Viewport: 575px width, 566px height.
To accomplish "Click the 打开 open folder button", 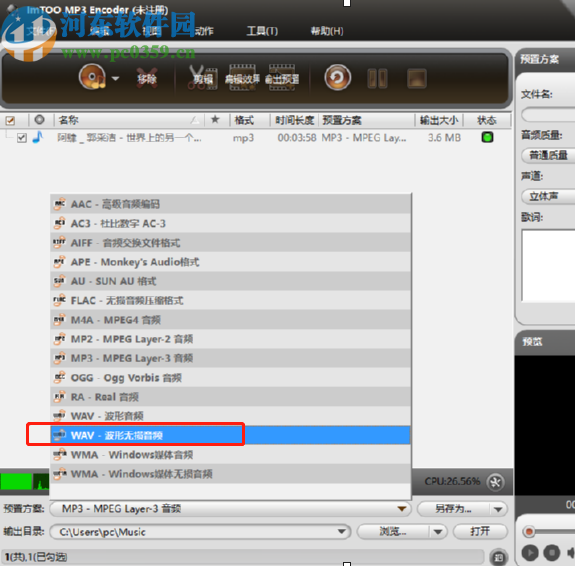I will 480,531.
